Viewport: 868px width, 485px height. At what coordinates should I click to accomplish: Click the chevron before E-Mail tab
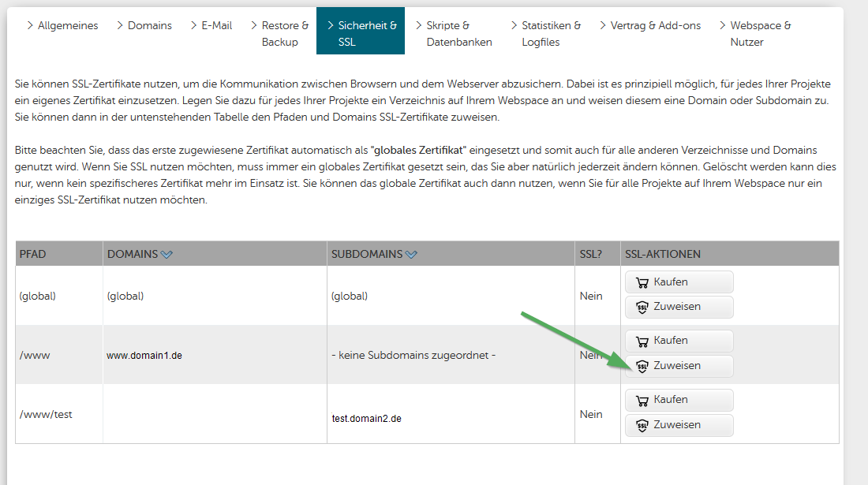pyautogui.click(x=194, y=25)
